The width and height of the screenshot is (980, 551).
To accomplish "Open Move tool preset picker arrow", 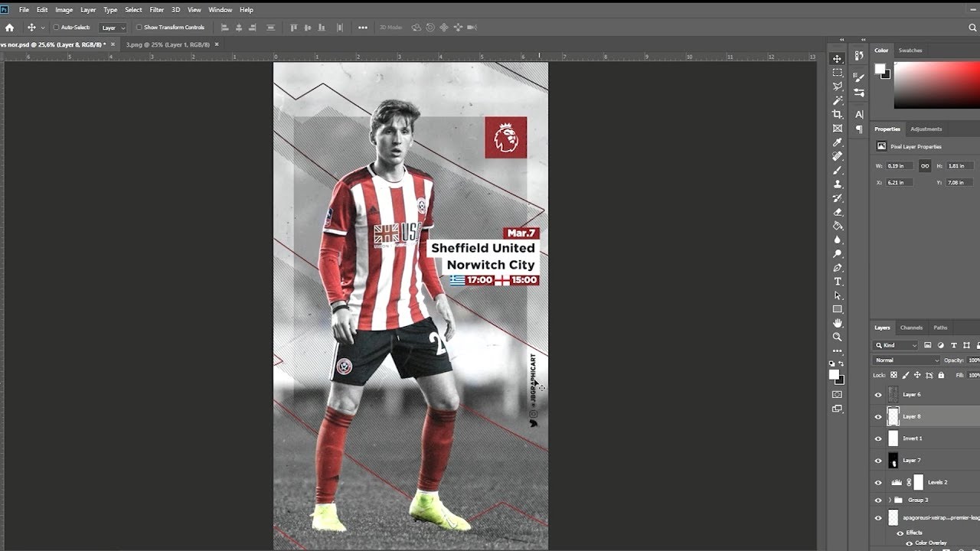I will (42, 28).
